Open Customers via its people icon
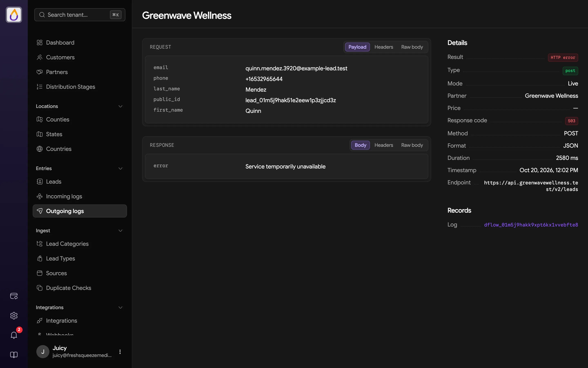This screenshot has width=588, height=368. [x=40, y=57]
